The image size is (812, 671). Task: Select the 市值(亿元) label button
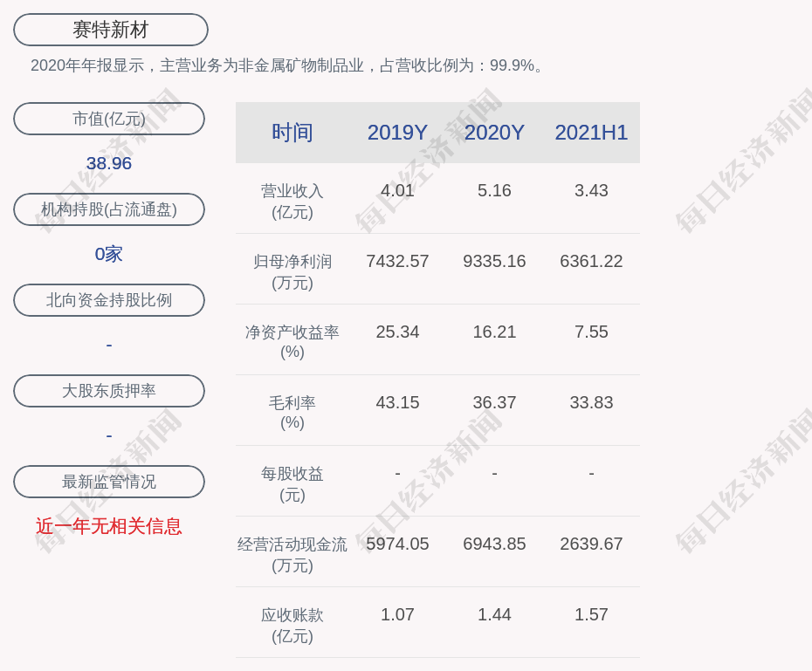109,119
